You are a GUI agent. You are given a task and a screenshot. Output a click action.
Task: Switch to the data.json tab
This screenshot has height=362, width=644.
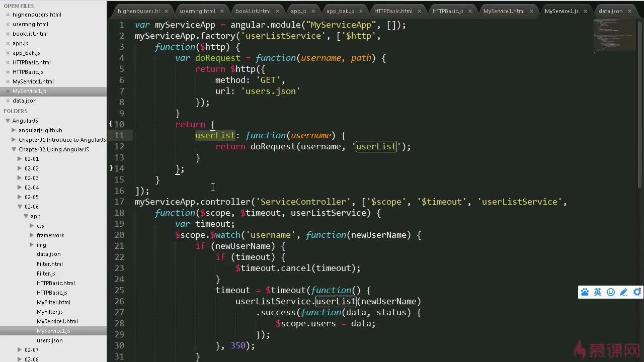point(610,11)
